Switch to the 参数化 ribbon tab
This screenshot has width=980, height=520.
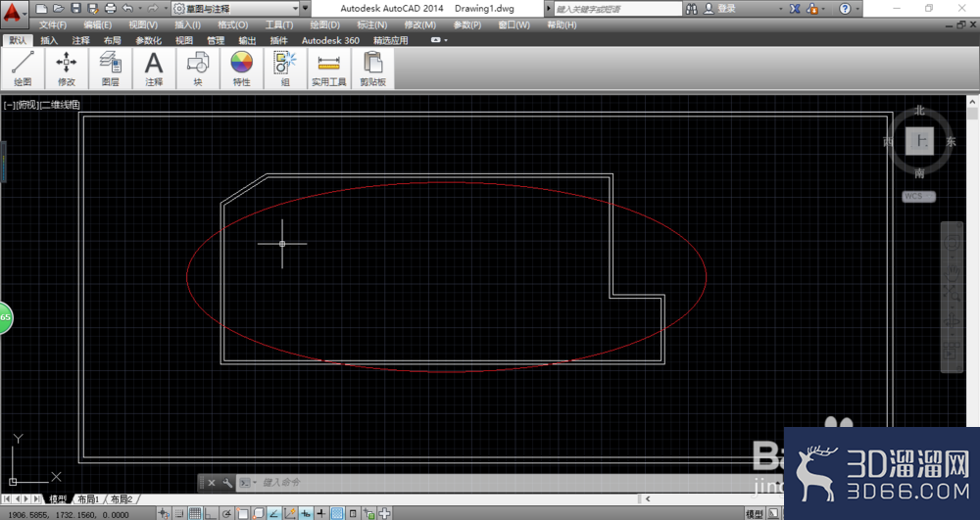(x=148, y=40)
